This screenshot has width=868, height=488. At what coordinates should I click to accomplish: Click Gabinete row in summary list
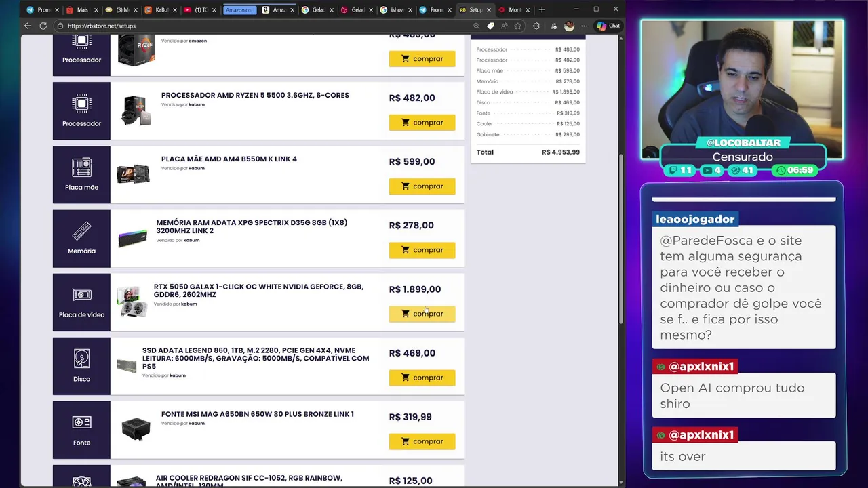coord(528,134)
